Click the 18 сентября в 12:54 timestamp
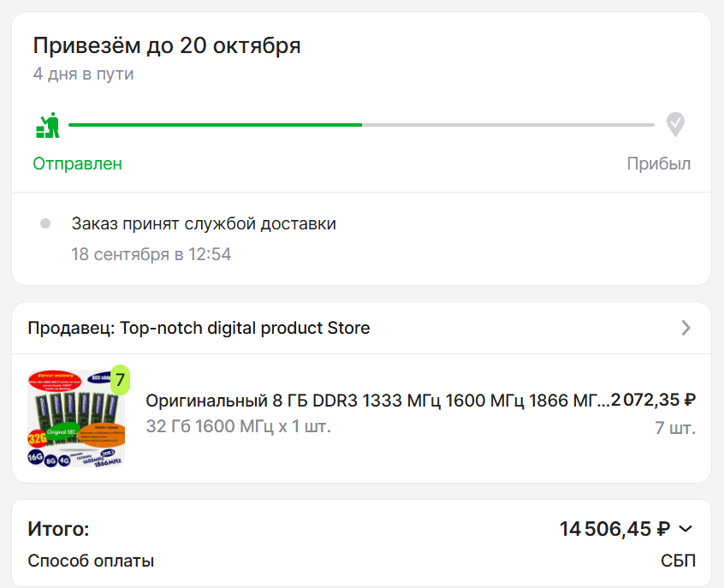The width and height of the screenshot is (724, 588). click(151, 254)
